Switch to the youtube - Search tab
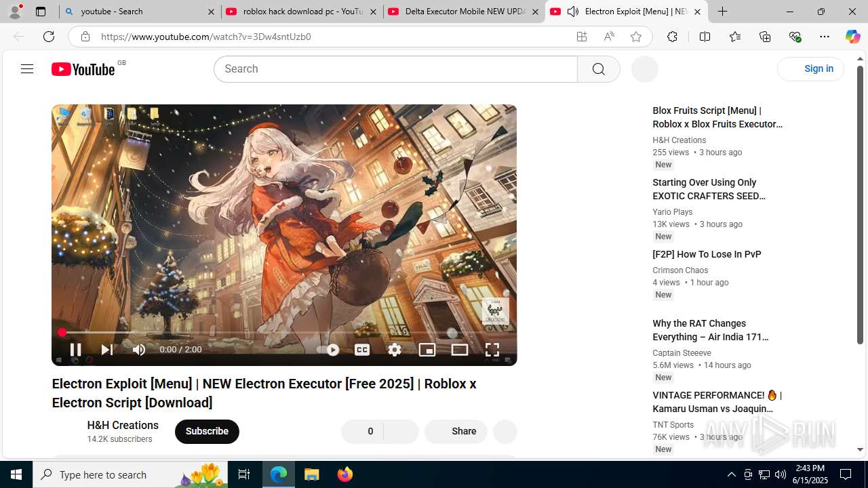The image size is (868, 488). (x=140, y=12)
